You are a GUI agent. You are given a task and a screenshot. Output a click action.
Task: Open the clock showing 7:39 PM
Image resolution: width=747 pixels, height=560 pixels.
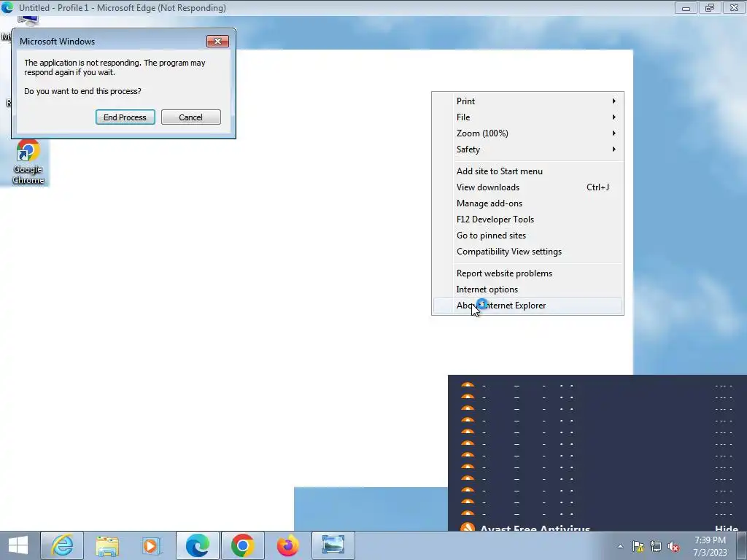click(710, 546)
